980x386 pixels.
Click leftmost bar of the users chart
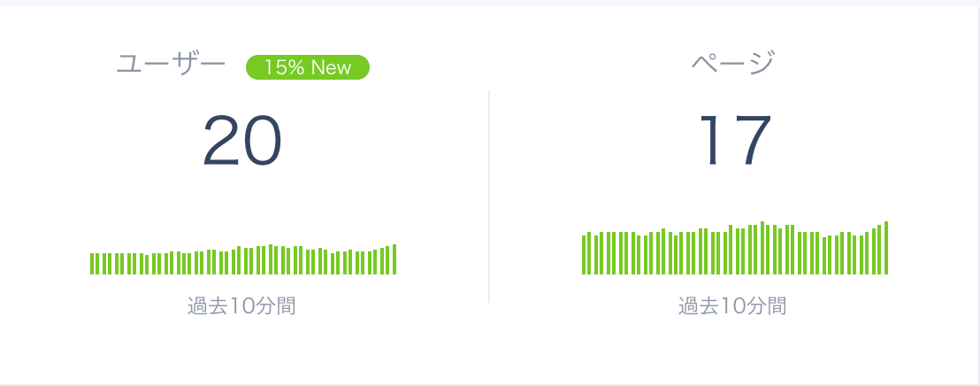click(92, 264)
